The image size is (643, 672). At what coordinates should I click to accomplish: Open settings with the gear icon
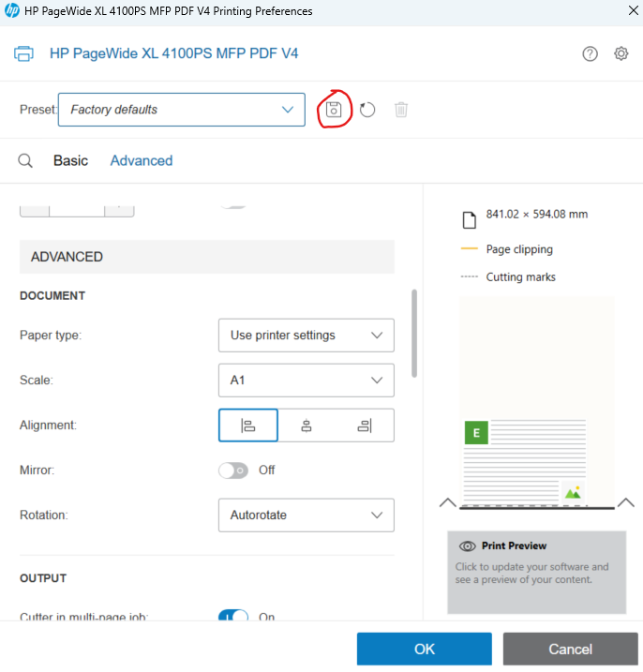coord(621,53)
